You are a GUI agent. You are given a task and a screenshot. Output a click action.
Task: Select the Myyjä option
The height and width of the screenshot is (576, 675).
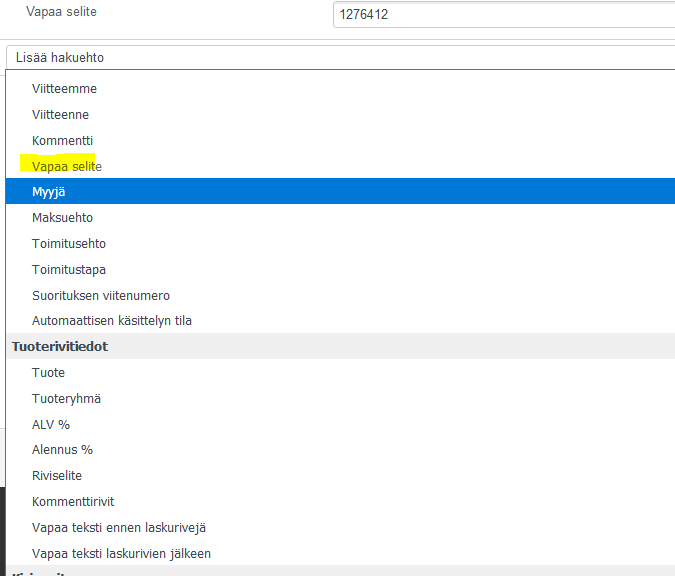(49, 191)
